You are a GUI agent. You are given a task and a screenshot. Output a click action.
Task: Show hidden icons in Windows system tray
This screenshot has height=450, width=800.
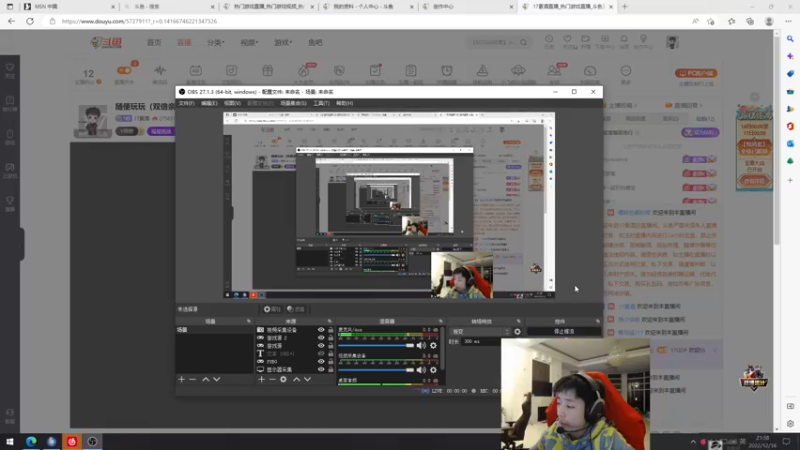coord(693,442)
